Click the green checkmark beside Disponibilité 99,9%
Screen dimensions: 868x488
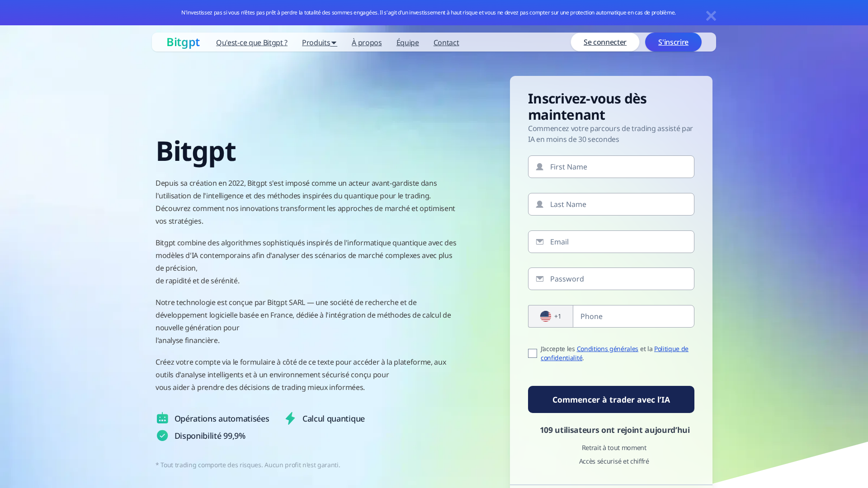pyautogui.click(x=162, y=436)
